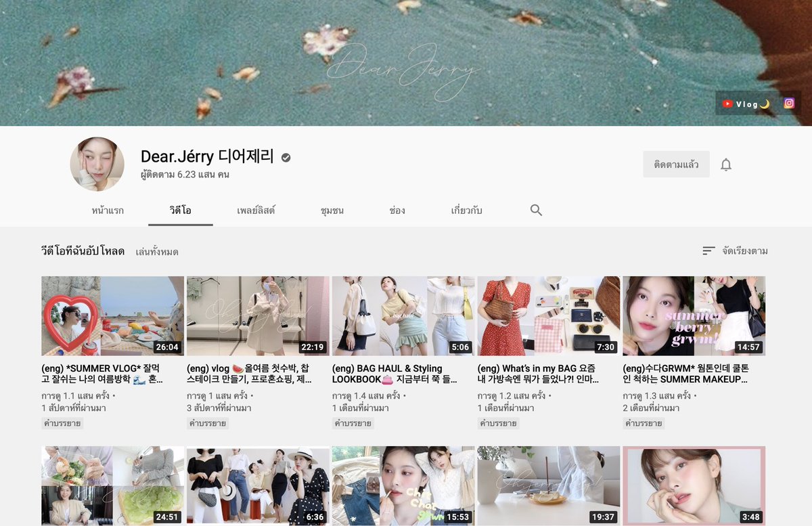Click the 'SUMMER MAKEUP' GRWM video title
The height and width of the screenshot is (526, 812).
(x=687, y=374)
